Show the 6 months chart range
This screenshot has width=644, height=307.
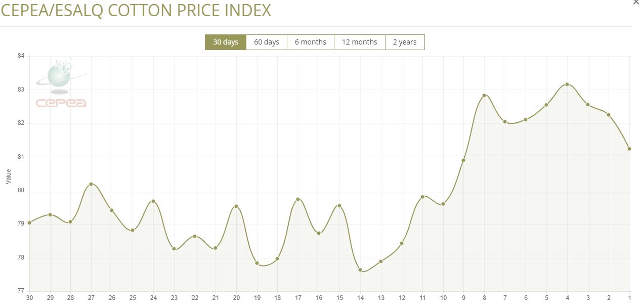tap(310, 42)
